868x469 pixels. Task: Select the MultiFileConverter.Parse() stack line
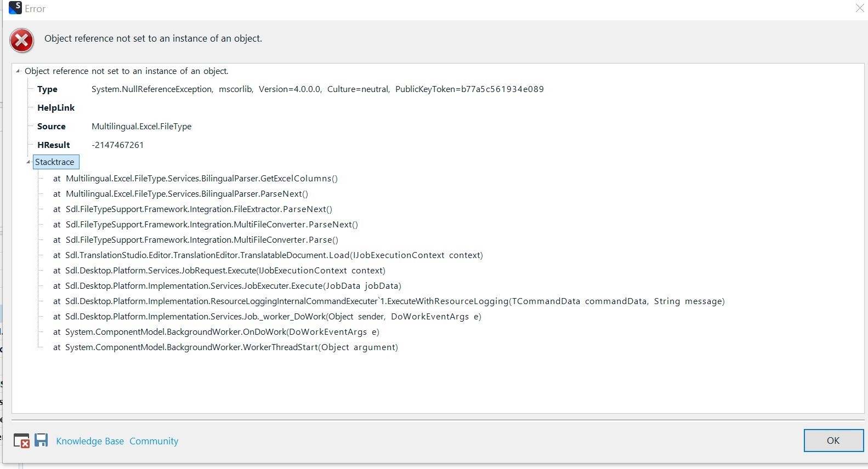point(196,240)
